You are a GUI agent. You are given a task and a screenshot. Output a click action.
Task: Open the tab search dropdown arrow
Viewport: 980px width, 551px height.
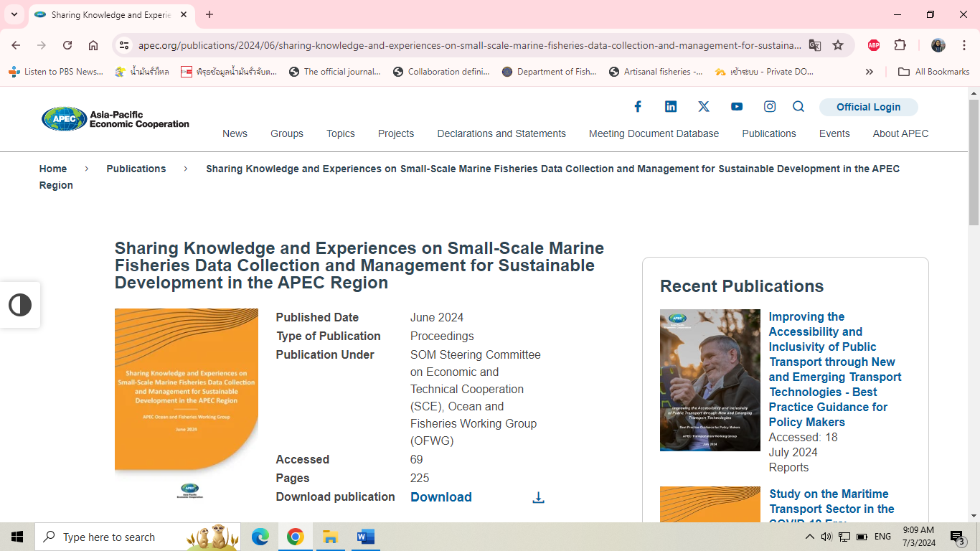point(14,14)
